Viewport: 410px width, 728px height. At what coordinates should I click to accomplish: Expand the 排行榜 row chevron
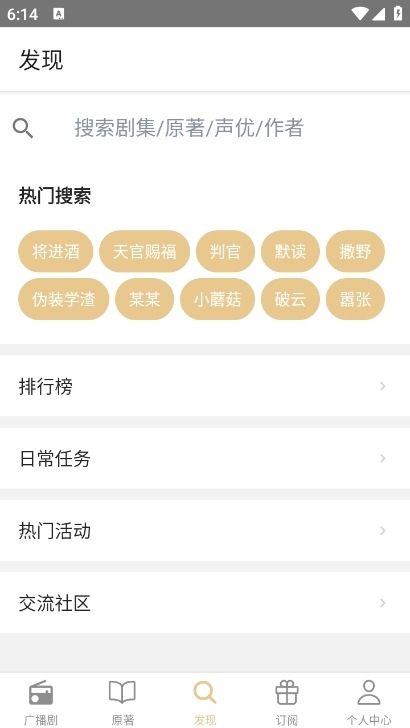(x=383, y=386)
